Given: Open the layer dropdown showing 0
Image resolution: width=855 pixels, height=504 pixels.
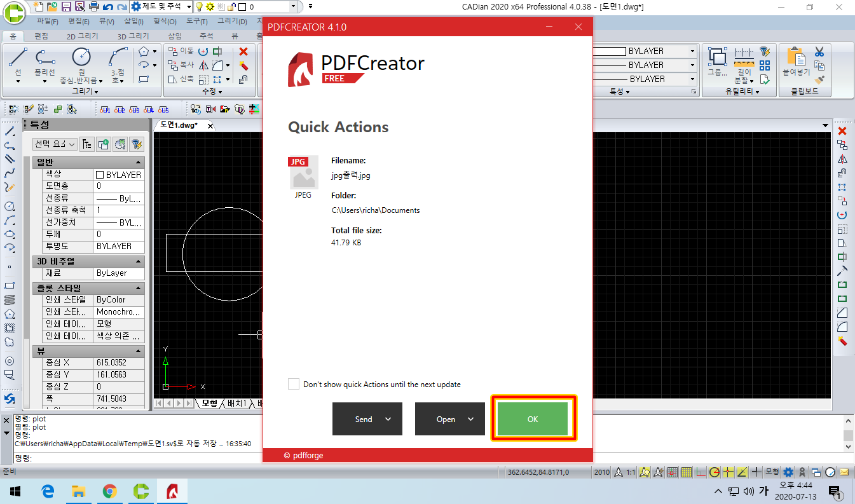Looking at the screenshot, I should [292, 7].
